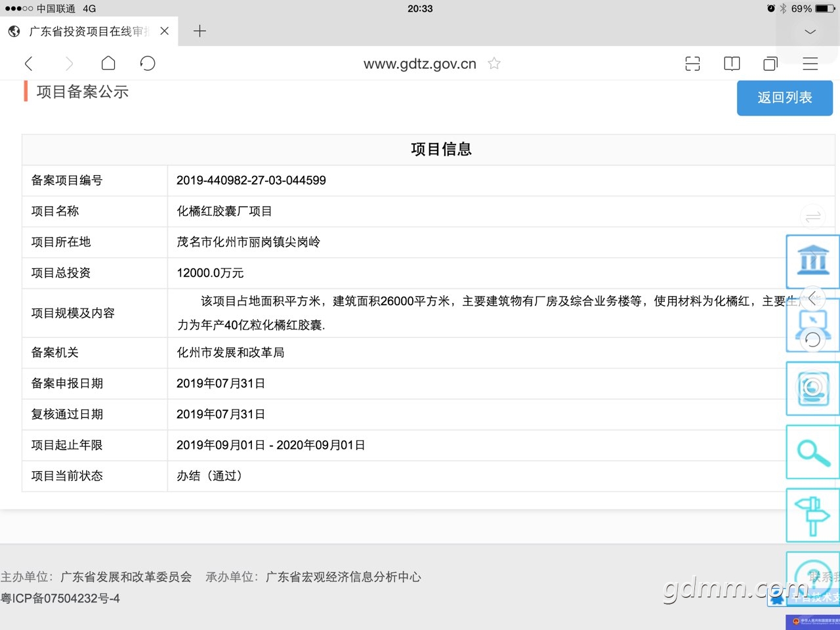This screenshot has width=840, height=630.
Task: Click the 项目信息 table header
Action: [x=441, y=150]
